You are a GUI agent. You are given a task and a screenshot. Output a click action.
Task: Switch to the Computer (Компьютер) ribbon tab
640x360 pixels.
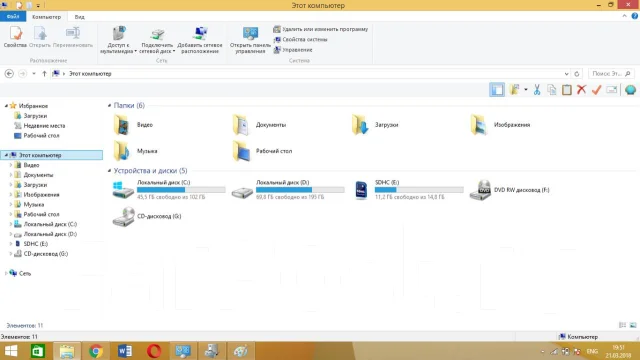[47, 17]
